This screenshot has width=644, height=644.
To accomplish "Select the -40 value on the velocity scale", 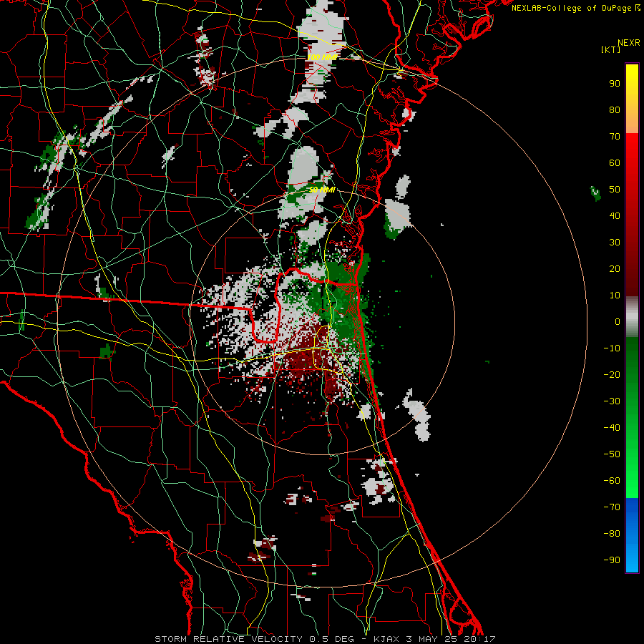I will 612,428.
